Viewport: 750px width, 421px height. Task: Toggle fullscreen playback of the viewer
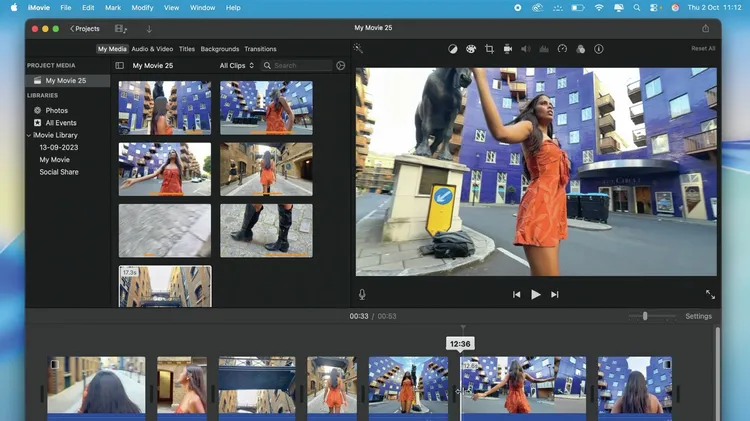click(710, 294)
